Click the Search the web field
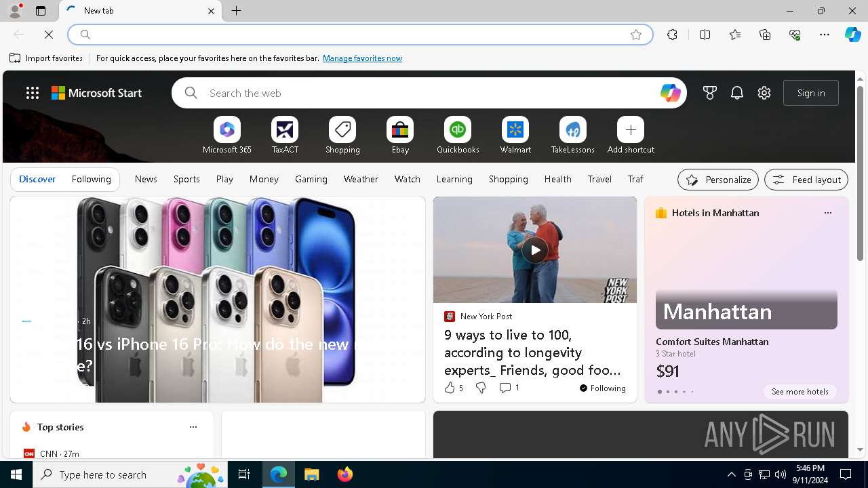 429,93
